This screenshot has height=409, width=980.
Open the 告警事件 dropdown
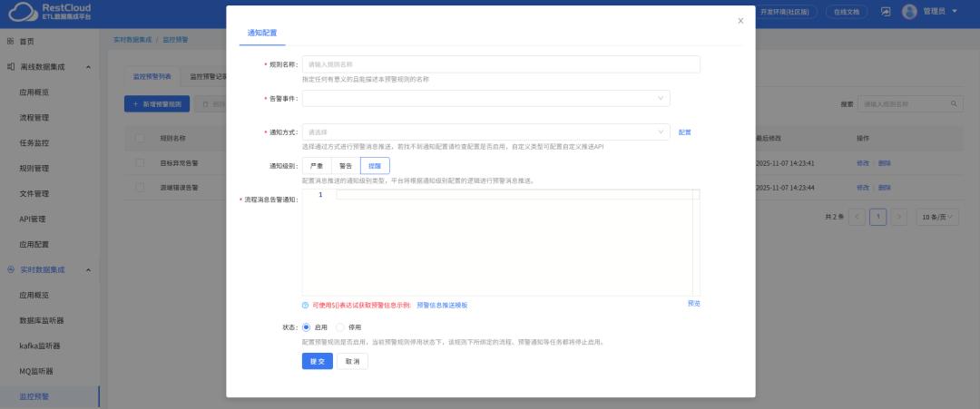486,99
